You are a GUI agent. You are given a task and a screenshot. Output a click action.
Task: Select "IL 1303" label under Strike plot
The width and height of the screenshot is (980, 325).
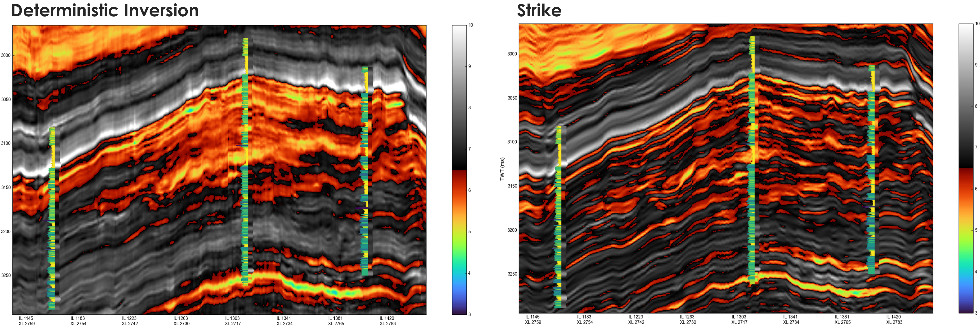pyautogui.click(x=739, y=317)
